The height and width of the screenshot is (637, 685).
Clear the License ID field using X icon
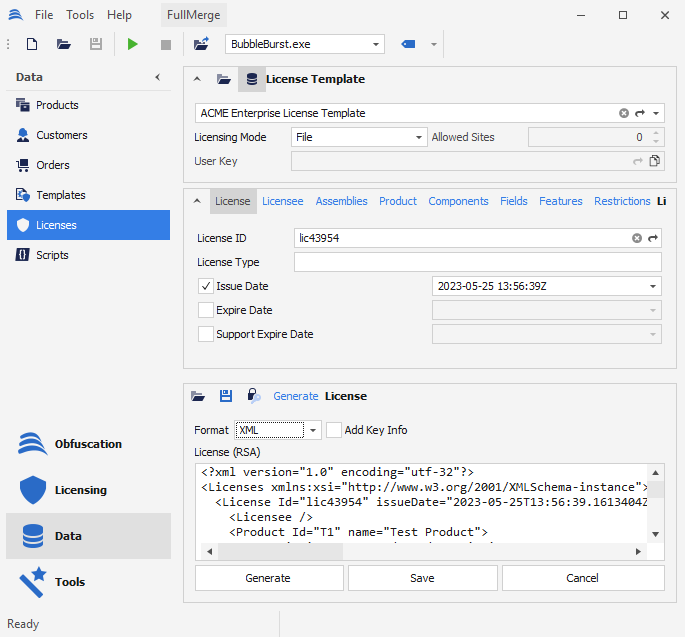[x=637, y=238]
